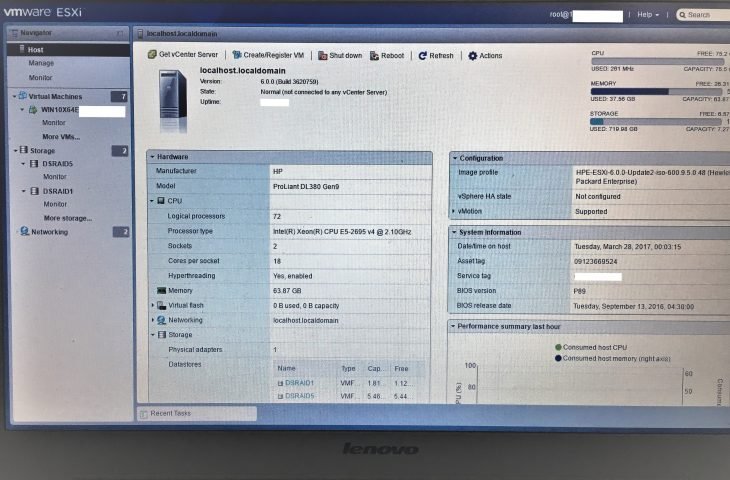This screenshot has height=480, width=730.
Task: Select Manage under Host
Action: (41, 63)
